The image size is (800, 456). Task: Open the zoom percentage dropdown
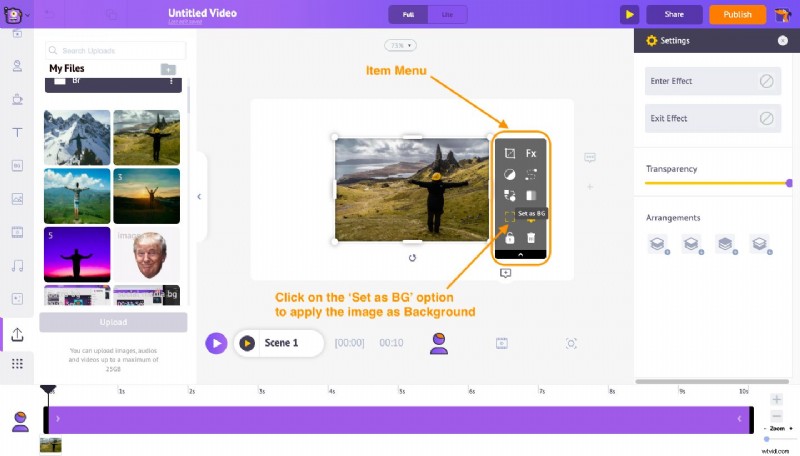[401, 45]
